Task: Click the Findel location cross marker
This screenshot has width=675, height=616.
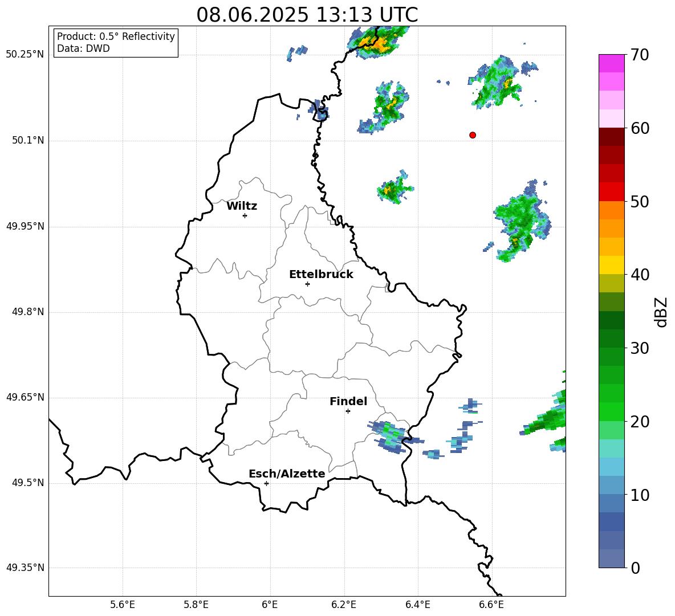Action: tap(348, 411)
